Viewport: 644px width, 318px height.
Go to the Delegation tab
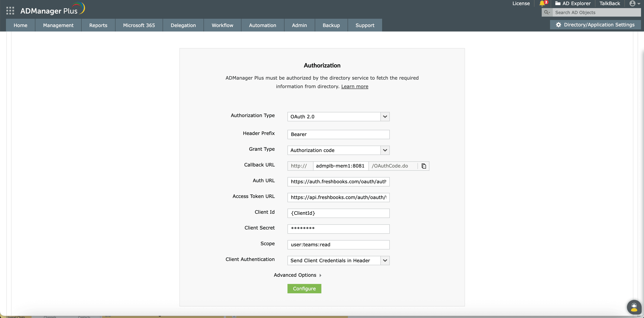pyautogui.click(x=183, y=25)
